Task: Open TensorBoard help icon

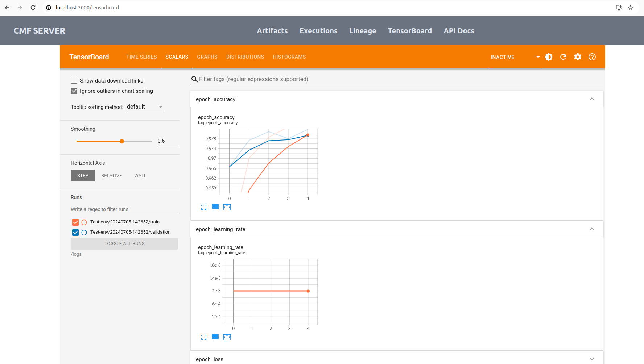Action: pos(592,57)
